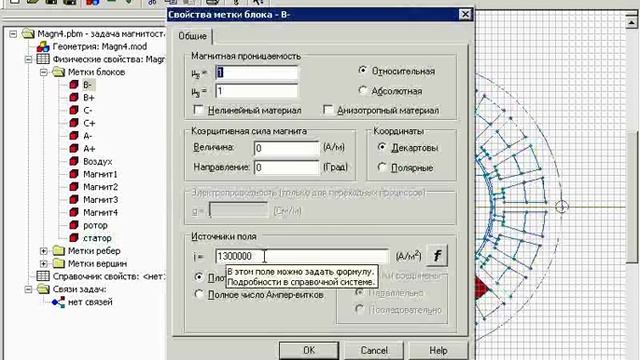This screenshot has width=640, height=360.
Task: Select the Относительная permeability option
Action: [362, 70]
